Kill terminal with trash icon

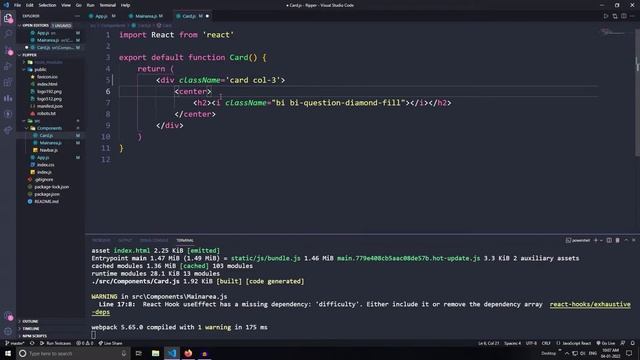[618, 240]
